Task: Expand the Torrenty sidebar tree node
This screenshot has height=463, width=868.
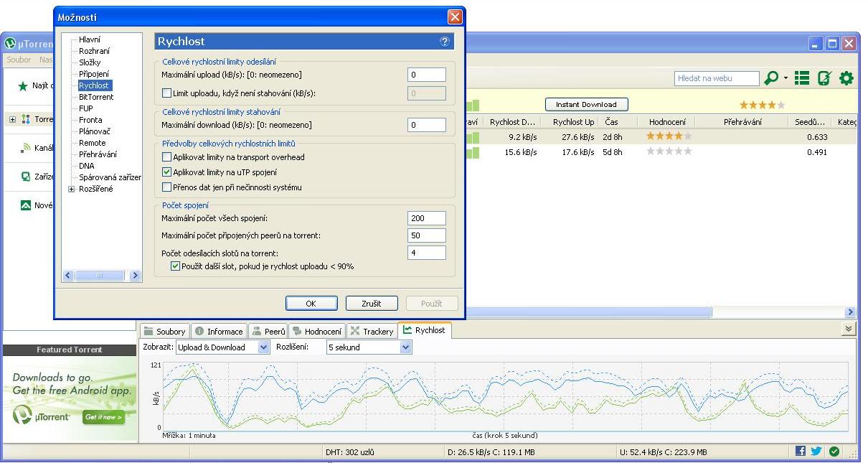Action: [12, 119]
